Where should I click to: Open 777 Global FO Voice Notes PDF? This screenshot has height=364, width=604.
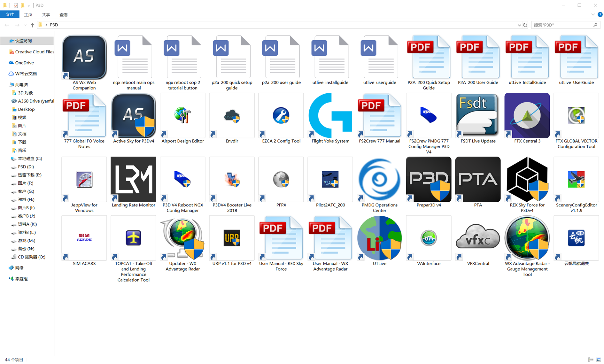click(x=84, y=121)
